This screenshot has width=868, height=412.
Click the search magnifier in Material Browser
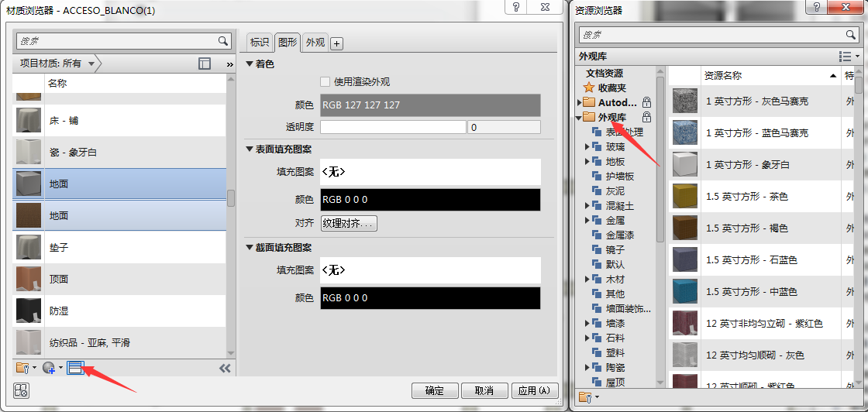click(222, 40)
